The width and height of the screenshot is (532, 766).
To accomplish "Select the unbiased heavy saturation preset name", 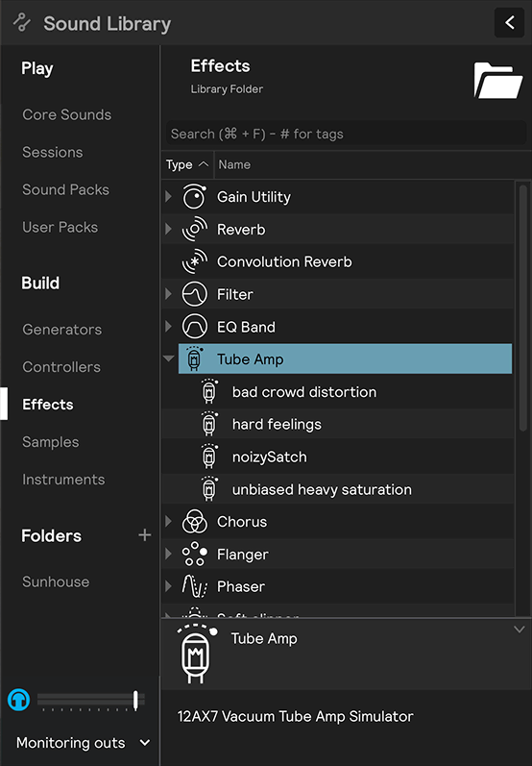I will [322, 489].
